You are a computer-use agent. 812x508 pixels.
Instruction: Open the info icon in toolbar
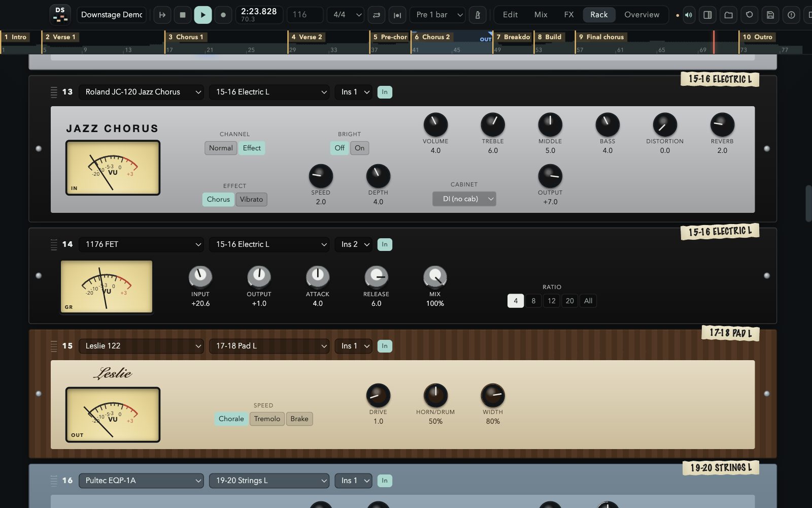(791, 15)
